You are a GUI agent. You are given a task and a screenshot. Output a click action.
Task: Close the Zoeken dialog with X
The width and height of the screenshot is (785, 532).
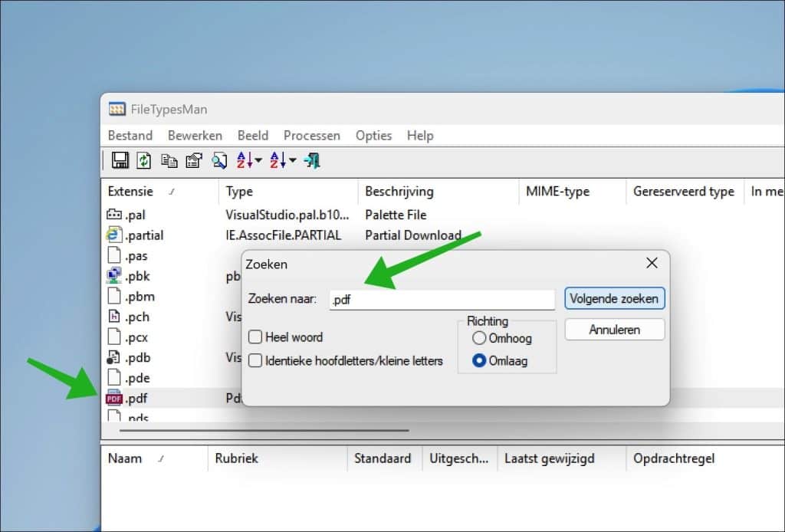652,263
